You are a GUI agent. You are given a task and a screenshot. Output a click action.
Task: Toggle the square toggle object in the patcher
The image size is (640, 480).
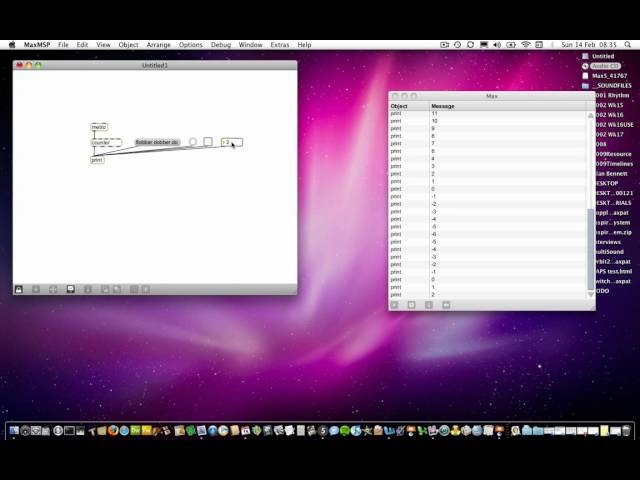(208, 142)
